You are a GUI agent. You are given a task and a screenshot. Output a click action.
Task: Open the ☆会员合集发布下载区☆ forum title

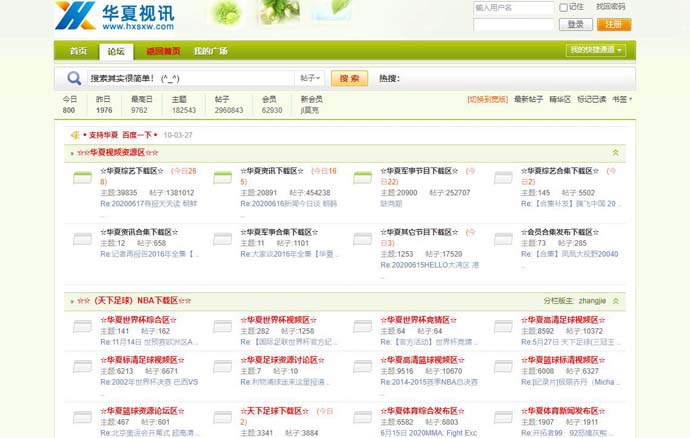click(560, 232)
